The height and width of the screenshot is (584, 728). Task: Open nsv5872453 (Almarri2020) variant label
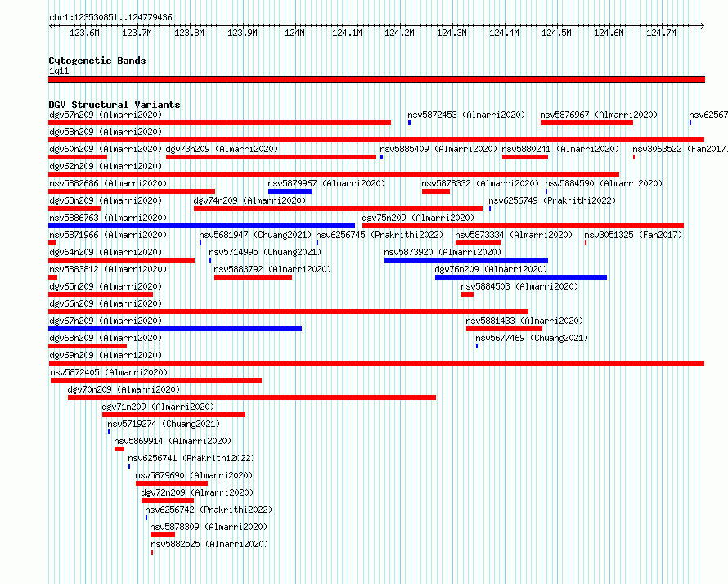pos(466,115)
